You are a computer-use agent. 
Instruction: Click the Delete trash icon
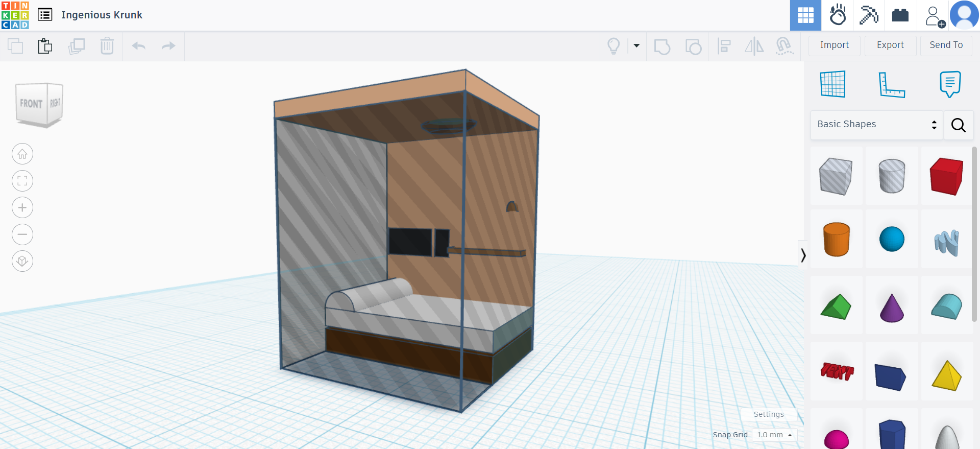pos(107,46)
